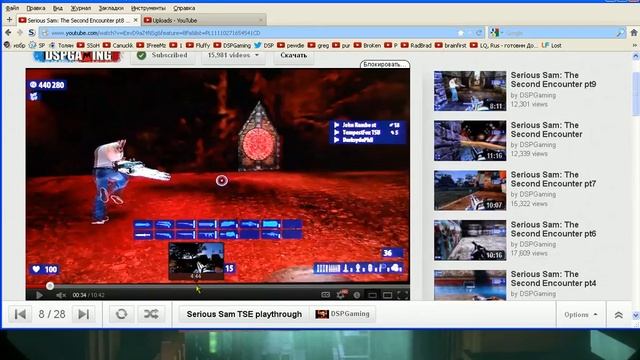Screen dimensions: 640x360
Task: Bookmark this page with star icon
Action: (x=461, y=33)
